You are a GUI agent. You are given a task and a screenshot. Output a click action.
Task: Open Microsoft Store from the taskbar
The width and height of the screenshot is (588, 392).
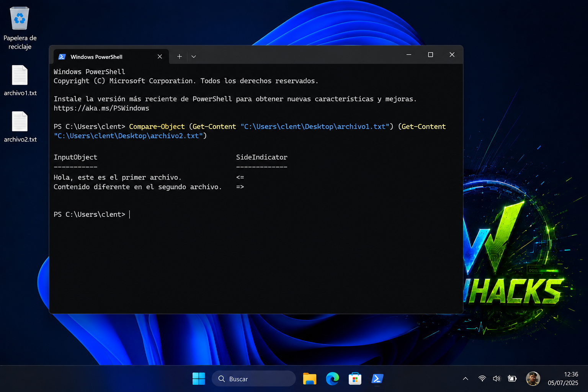pos(355,379)
